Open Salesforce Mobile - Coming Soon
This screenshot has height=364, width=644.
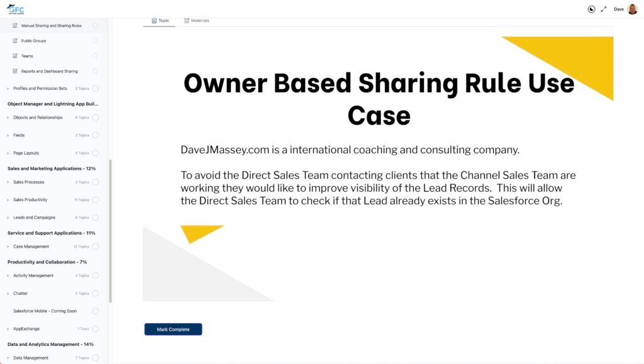(45, 311)
